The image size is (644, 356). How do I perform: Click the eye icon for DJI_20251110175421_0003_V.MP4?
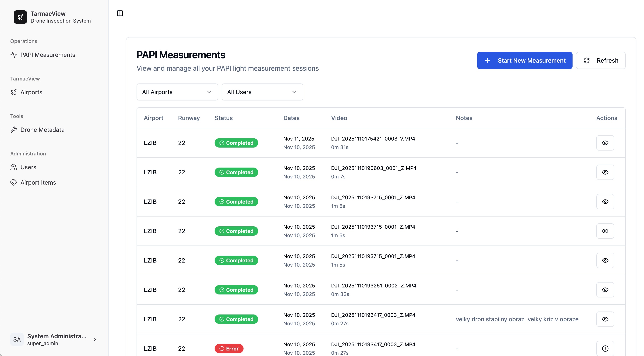[605, 143]
